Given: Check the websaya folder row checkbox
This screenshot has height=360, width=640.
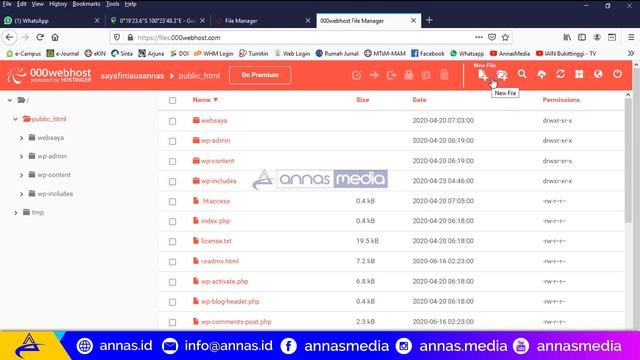Looking at the screenshot, I should (x=173, y=121).
